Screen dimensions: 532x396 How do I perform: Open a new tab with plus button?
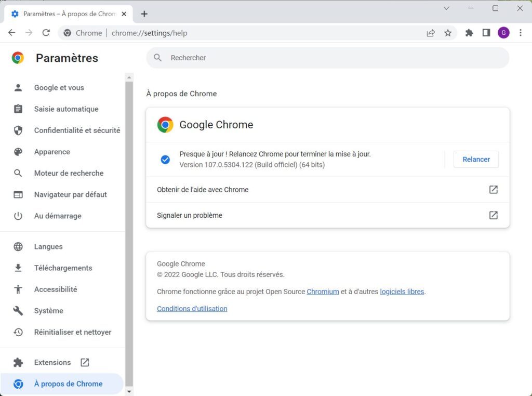[144, 14]
